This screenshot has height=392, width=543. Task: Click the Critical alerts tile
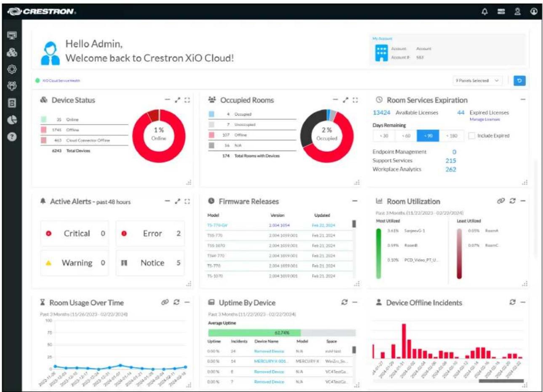[75, 233]
